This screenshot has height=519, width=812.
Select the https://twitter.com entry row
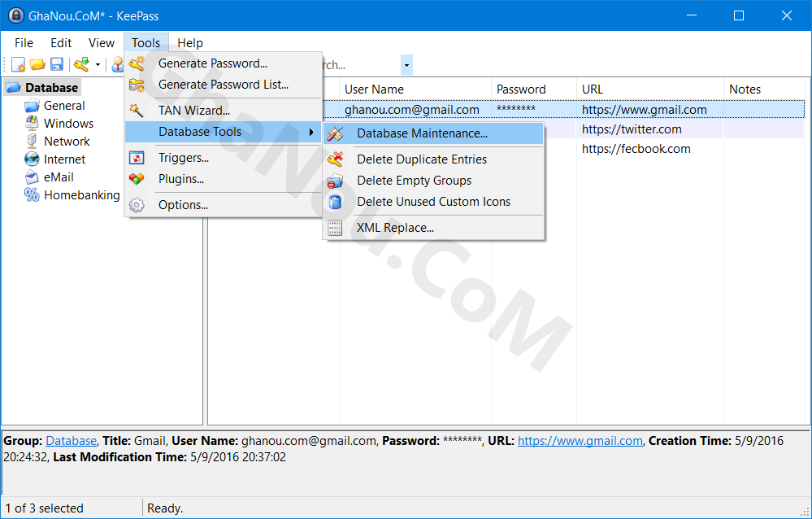pos(632,129)
